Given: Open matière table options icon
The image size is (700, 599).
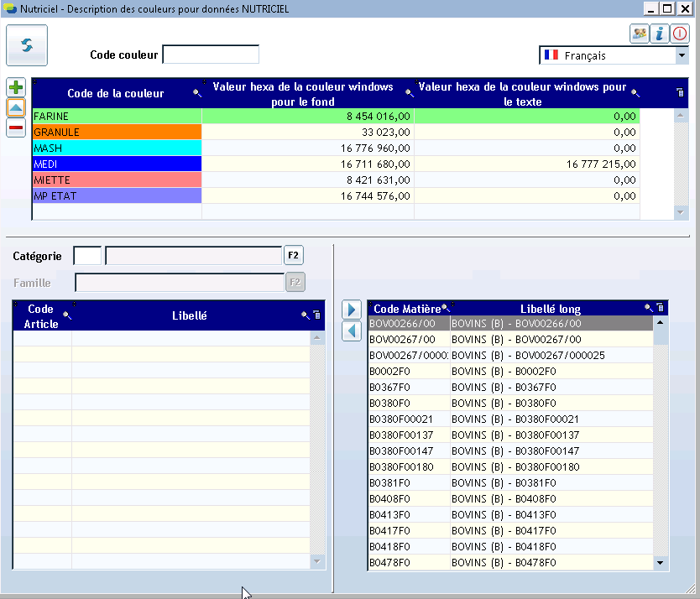Looking at the screenshot, I should click(x=661, y=308).
